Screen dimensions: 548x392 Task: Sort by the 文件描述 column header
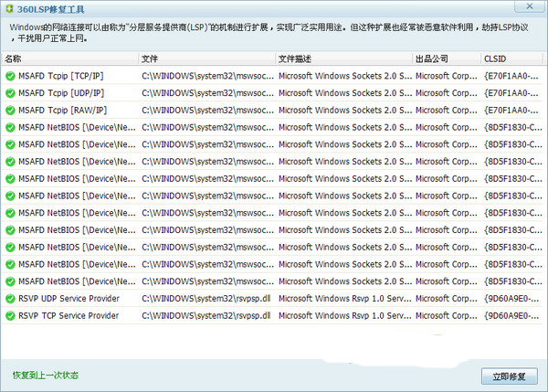(x=344, y=58)
